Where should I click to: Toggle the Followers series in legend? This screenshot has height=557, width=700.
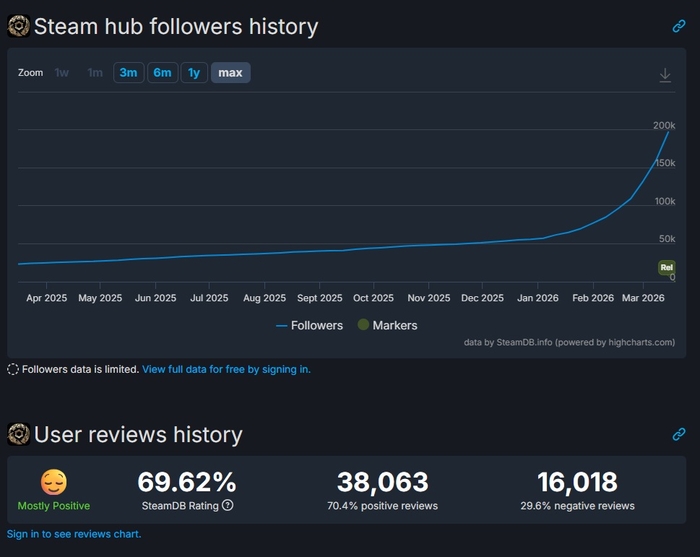[x=309, y=325]
